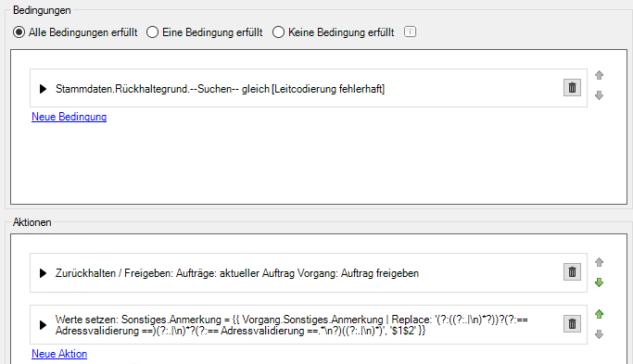This screenshot has width=633, height=364.
Task: Select Keine Bedingung erfüllt radio button
Action: pyautogui.click(x=278, y=32)
